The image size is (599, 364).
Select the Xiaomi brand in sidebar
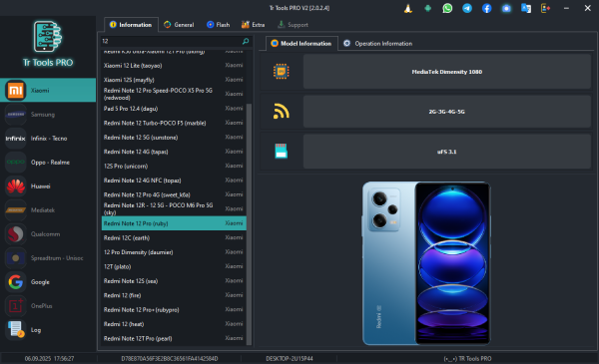[48, 90]
